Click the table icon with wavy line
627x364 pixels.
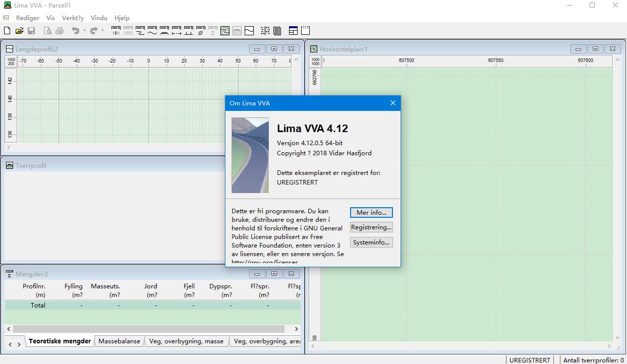click(152, 31)
